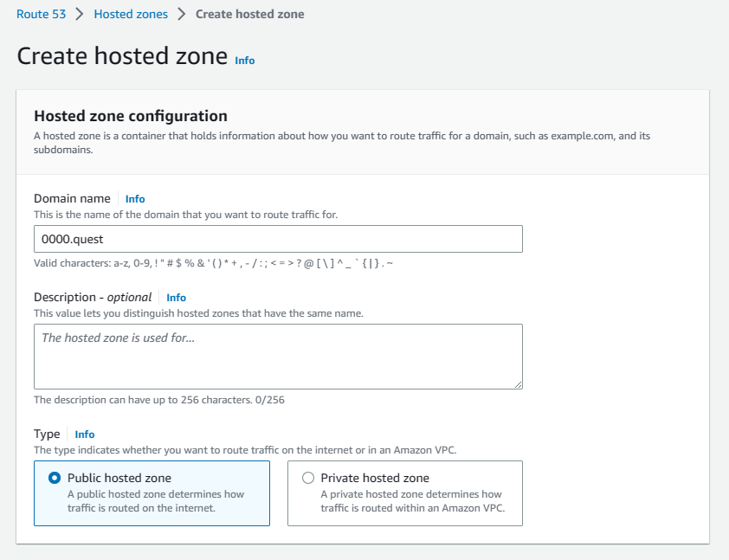This screenshot has height=560, width=729.
Task: View Info for the Description field
Action: point(176,297)
